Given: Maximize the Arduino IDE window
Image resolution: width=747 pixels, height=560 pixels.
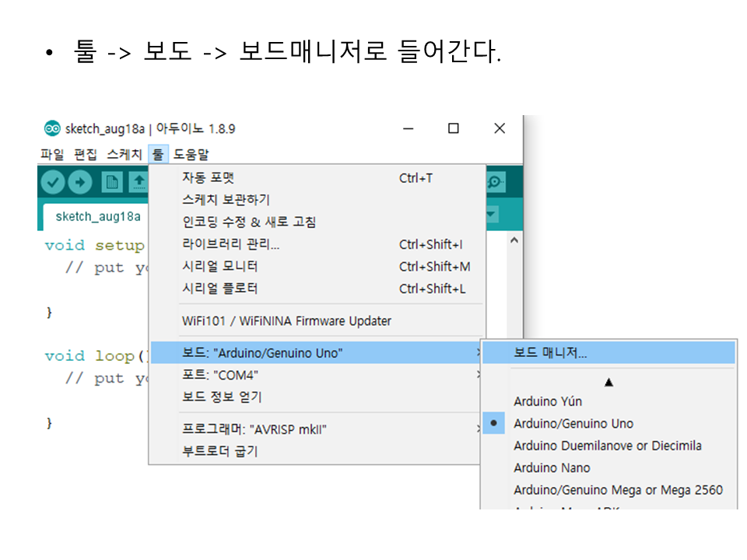Looking at the screenshot, I should pyautogui.click(x=454, y=128).
